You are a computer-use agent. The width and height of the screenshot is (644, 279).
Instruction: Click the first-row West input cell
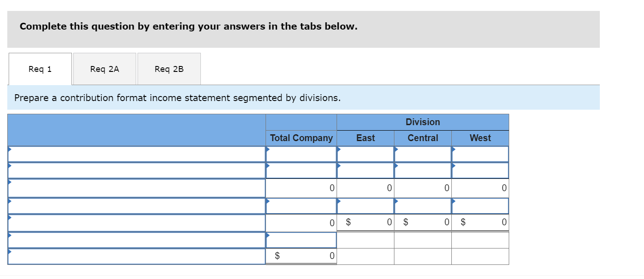[480, 154]
